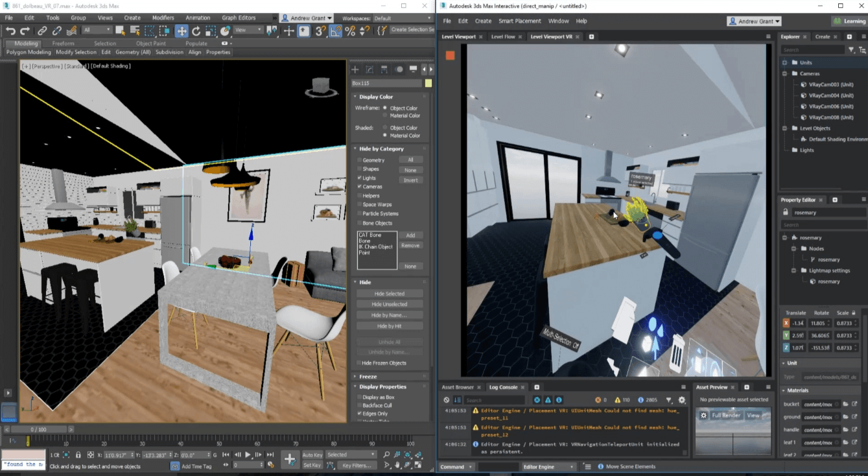Screen dimensions: 868x476
Task: Click the Log Console filter funnel icon
Action: tap(669, 400)
